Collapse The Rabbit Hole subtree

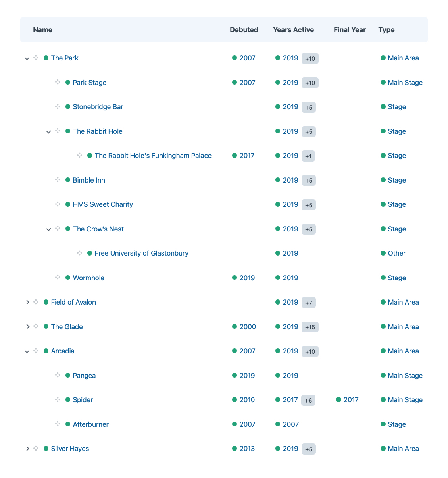(x=49, y=132)
